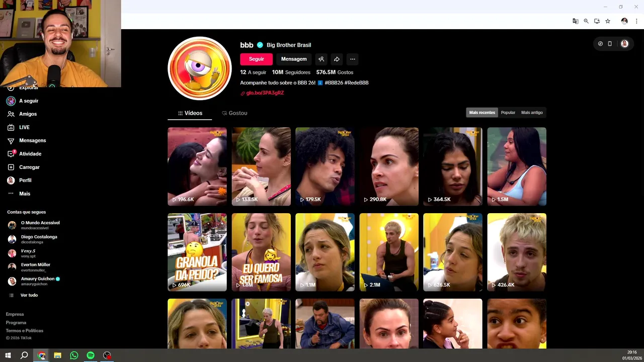Open the TikTok account avatar at top right
The image size is (644, 362).
pyautogui.click(x=624, y=44)
